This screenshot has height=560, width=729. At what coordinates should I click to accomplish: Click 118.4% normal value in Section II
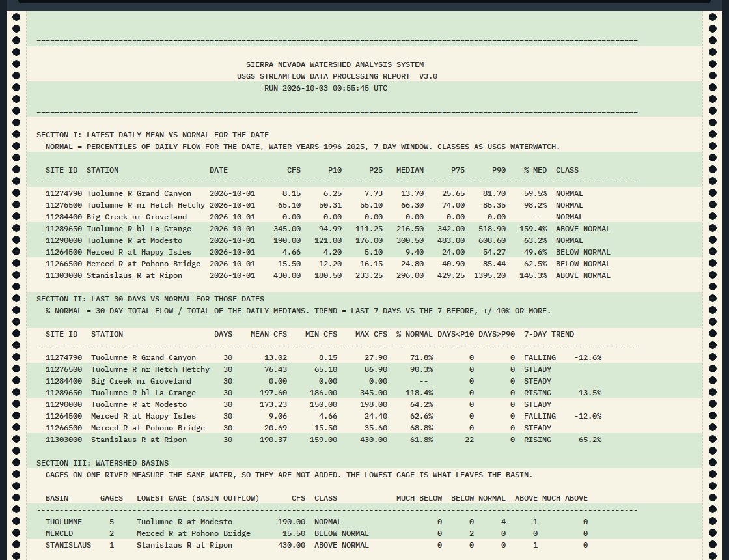tap(419, 393)
